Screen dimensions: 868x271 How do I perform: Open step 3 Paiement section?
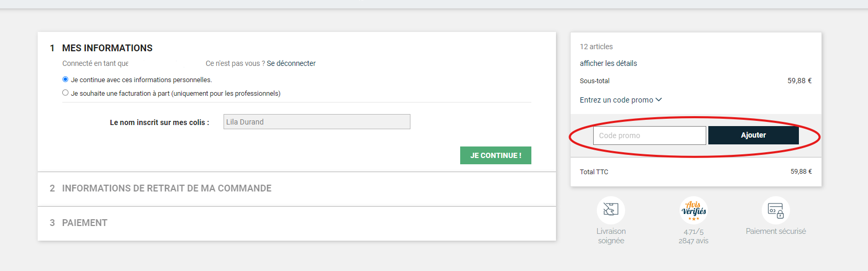[84, 223]
